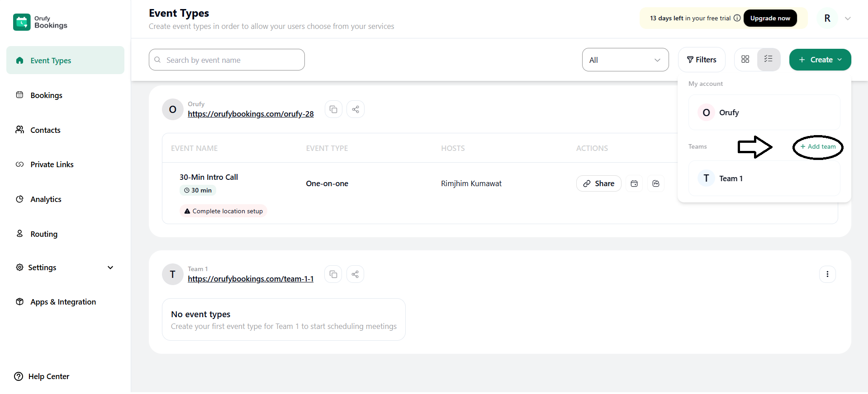Click the Upgrade now button
This screenshot has width=868, height=394.
770,18
